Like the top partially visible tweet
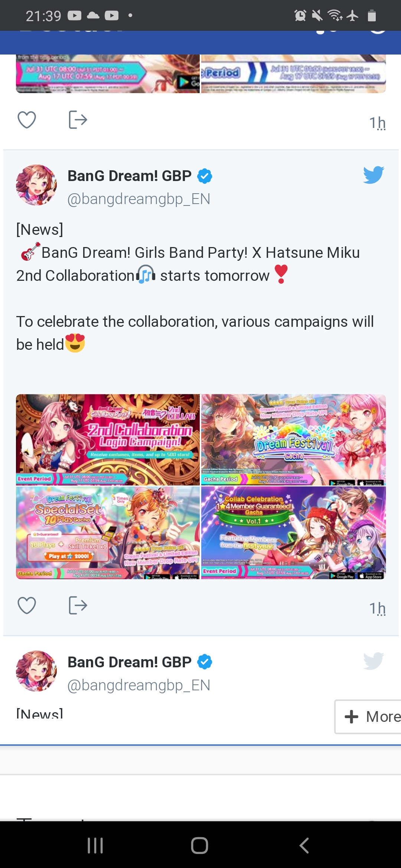401x868 pixels. (27, 120)
